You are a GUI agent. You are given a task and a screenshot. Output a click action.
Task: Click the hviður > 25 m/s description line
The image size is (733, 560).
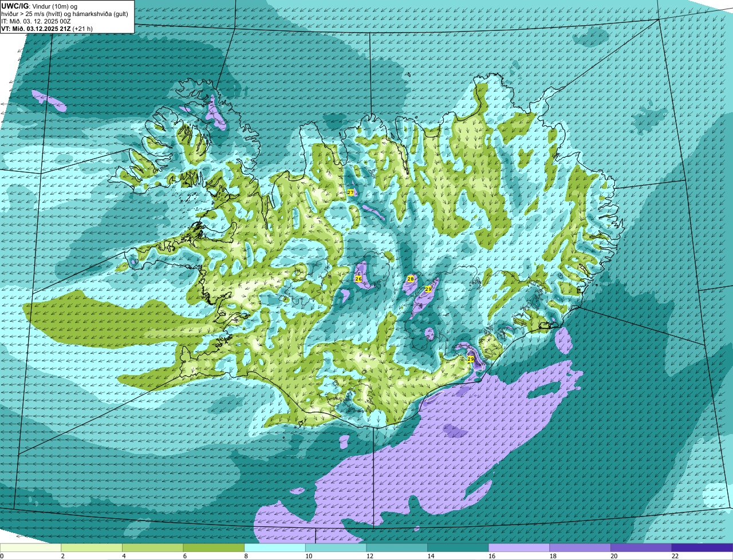click(x=64, y=14)
